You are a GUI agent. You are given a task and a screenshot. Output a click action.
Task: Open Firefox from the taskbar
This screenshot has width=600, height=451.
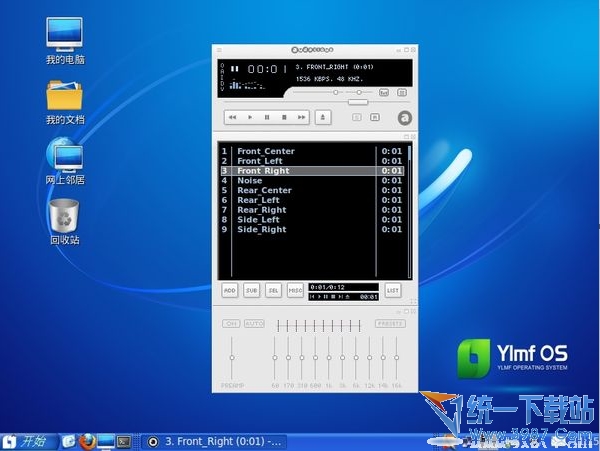coord(86,440)
